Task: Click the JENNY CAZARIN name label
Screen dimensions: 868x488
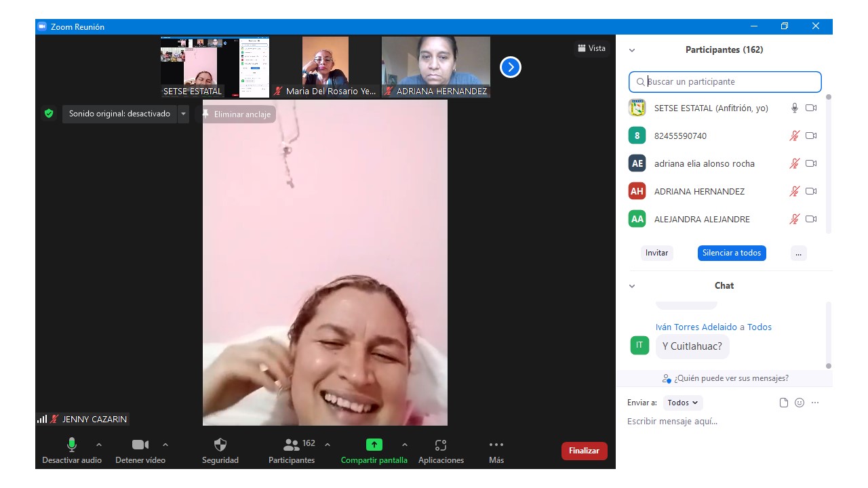Action: (x=94, y=419)
